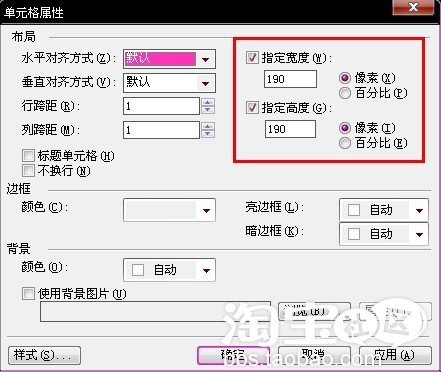This screenshot has height=372, width=441.
Task: Decrease 行跨距 with the down arrow
Action: coord(208,110)
